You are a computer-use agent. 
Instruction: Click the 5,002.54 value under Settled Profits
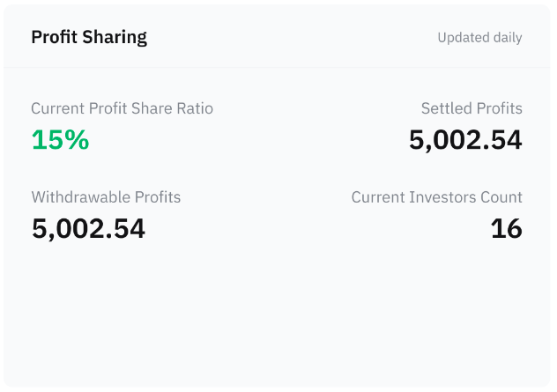[x=465, y=139]
